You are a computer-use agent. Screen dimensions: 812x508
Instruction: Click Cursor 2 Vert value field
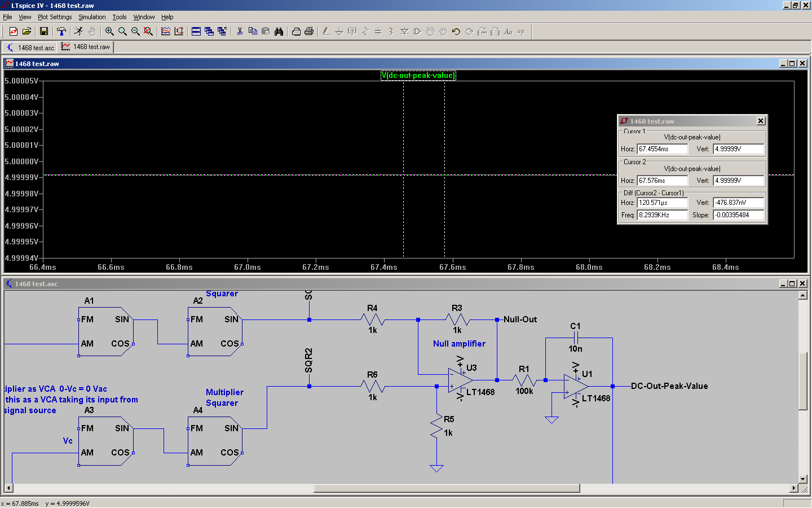739,181
